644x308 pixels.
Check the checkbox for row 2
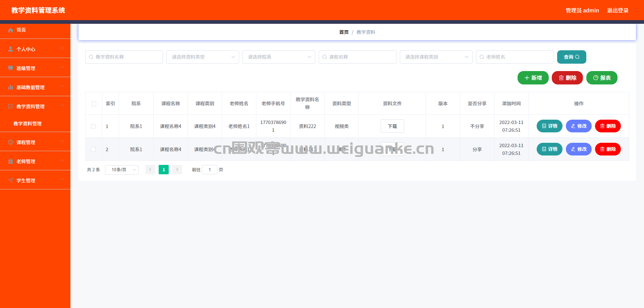[93, 149]
